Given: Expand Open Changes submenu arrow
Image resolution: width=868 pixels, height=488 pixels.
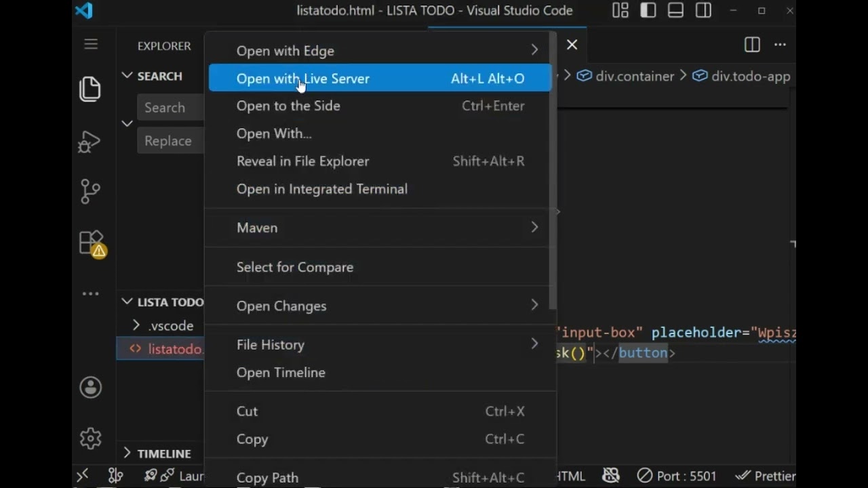Looking at the screenshot, I should (534, 306).
